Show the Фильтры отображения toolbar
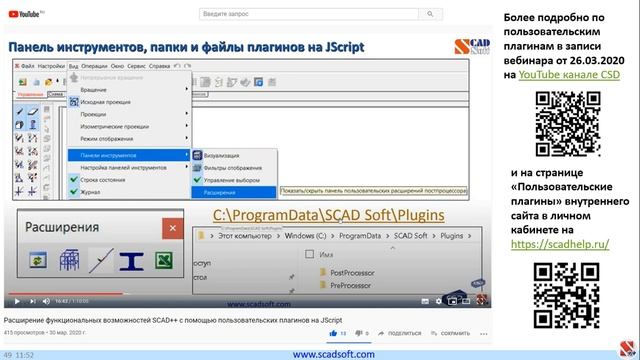Viewport: 640px width, 360px height. click(x=234, y=168)
